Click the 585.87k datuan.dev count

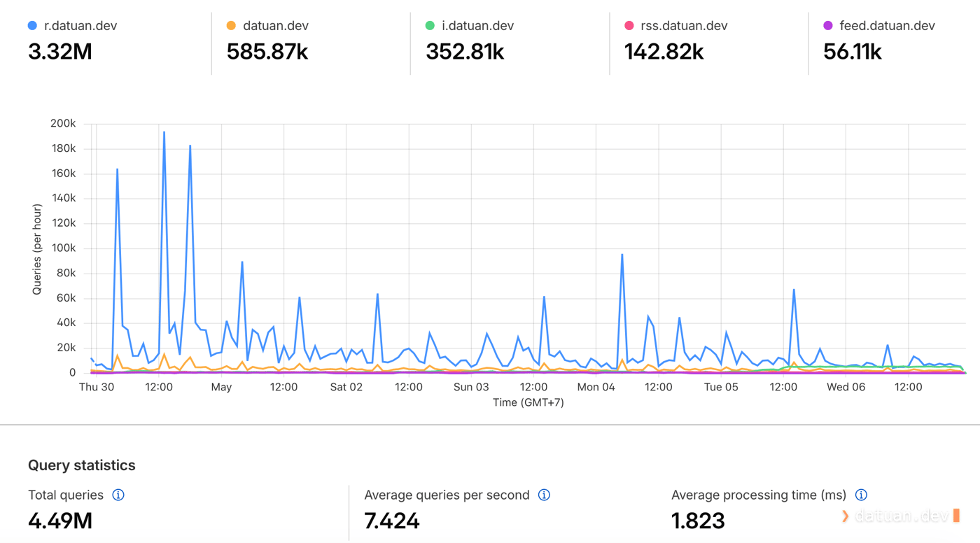(267, 52)
